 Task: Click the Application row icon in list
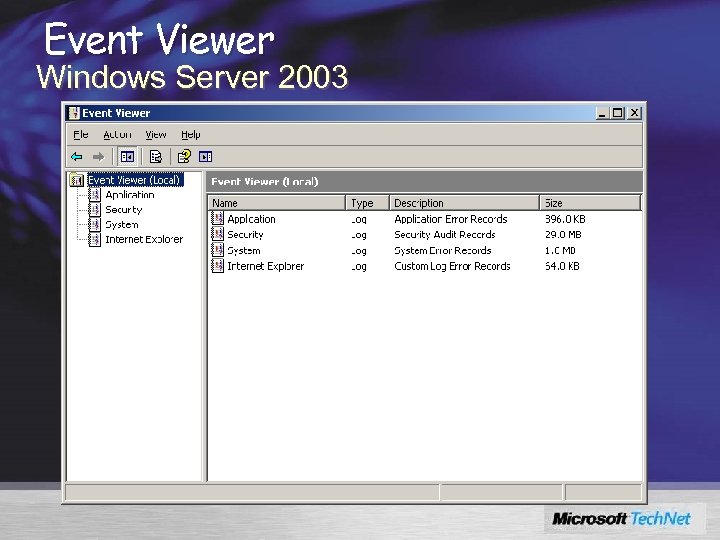[x=217, y=218]
